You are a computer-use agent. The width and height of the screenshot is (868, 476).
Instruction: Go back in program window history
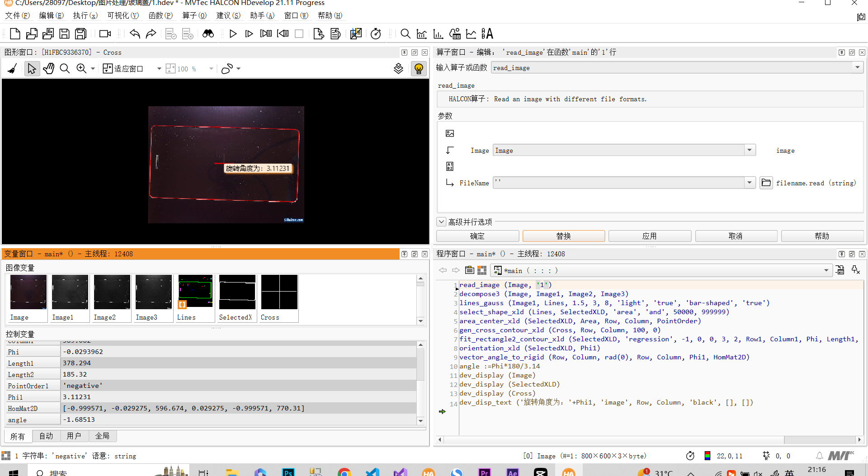point(443,270)
